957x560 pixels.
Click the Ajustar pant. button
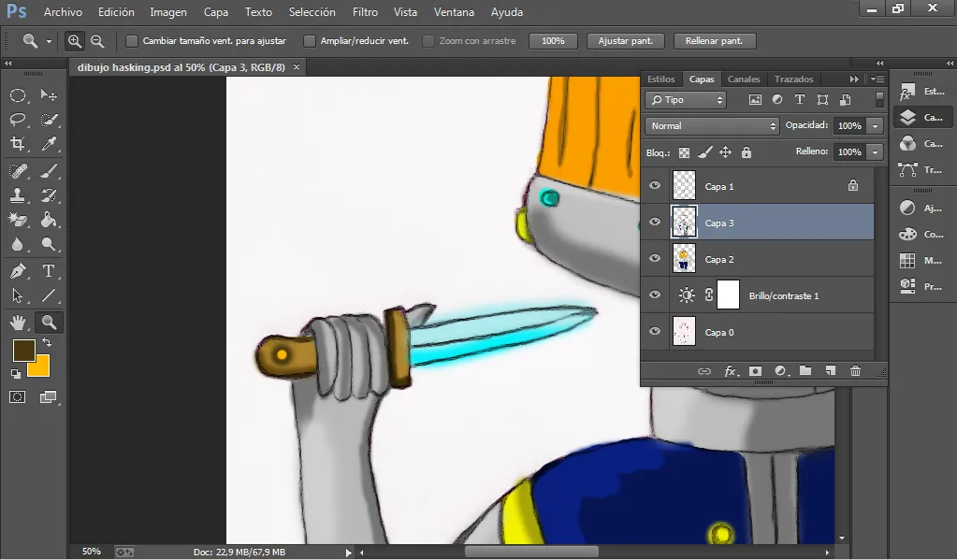click(626, 41)
